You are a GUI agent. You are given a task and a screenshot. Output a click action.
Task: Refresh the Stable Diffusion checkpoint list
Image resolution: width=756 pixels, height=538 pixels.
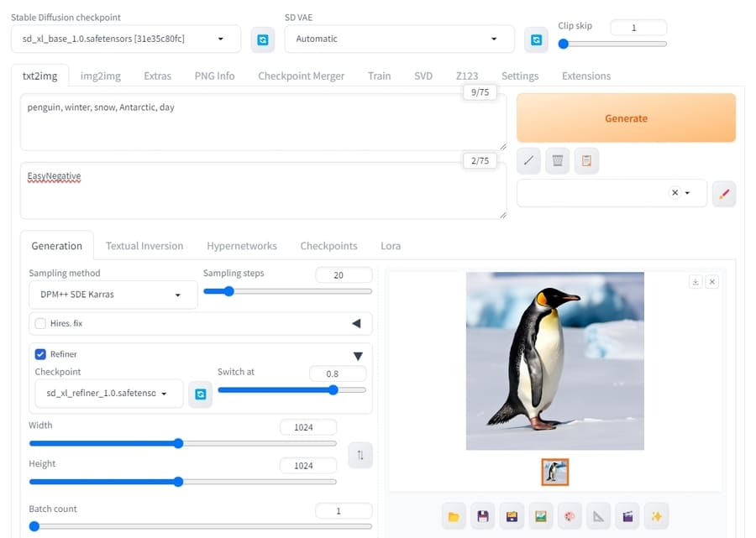263,39
